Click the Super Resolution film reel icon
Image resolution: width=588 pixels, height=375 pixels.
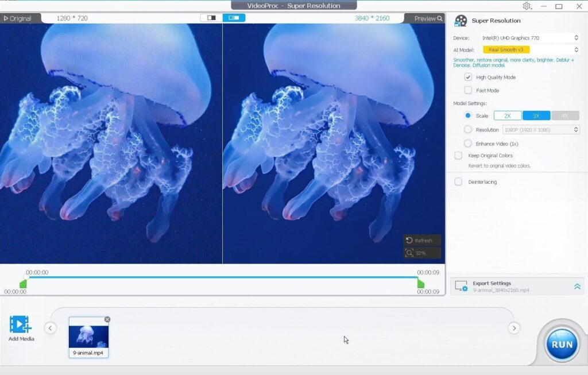[x=461, y=21]
